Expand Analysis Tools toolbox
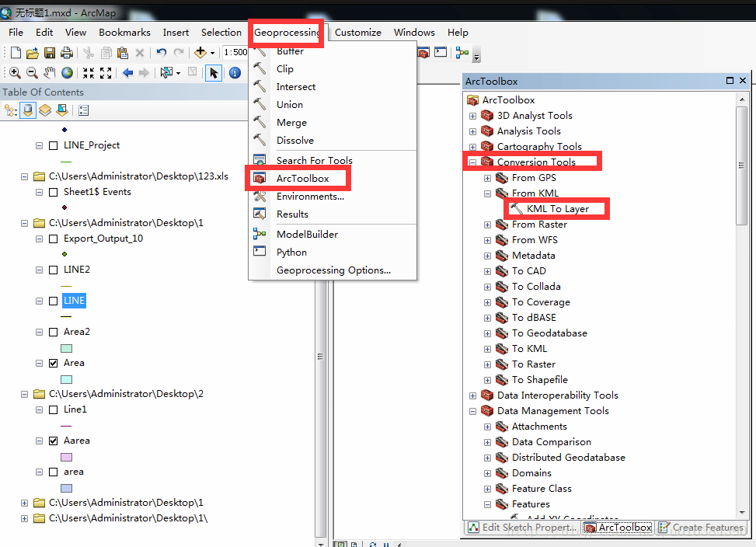This screenshot has width=756, height=547. (472, 131)
